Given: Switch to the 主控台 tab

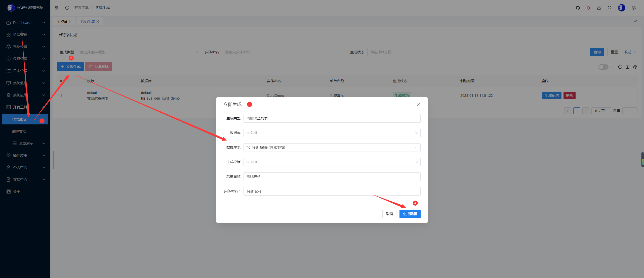Looking at the screenshot, I should point(62,21).
